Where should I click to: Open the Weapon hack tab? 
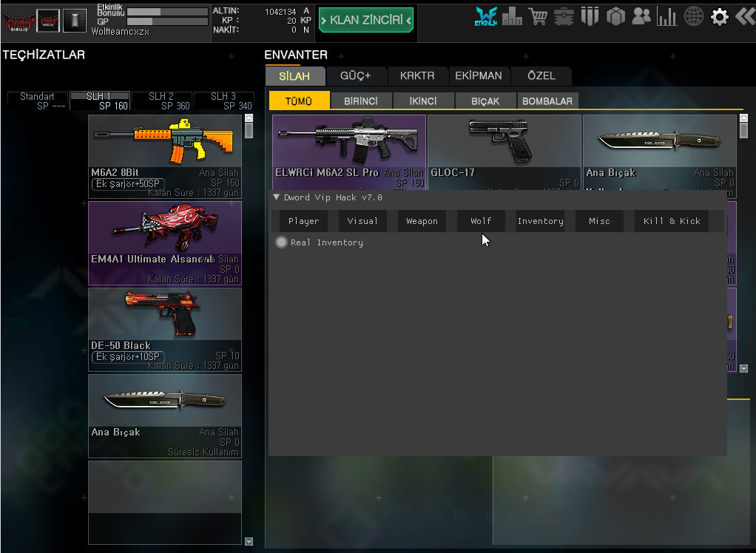point(422,221)
